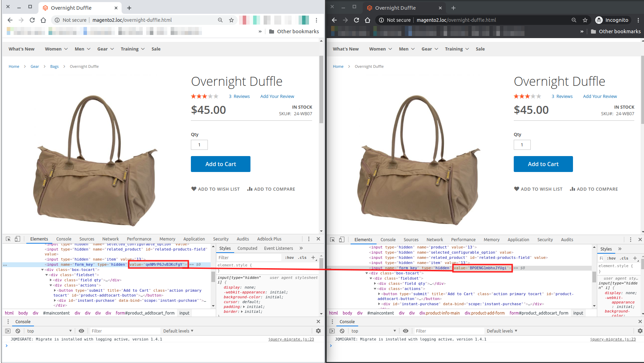Toggle :hov element state in left Styles
Screen dimensions: 644x363
290,257
